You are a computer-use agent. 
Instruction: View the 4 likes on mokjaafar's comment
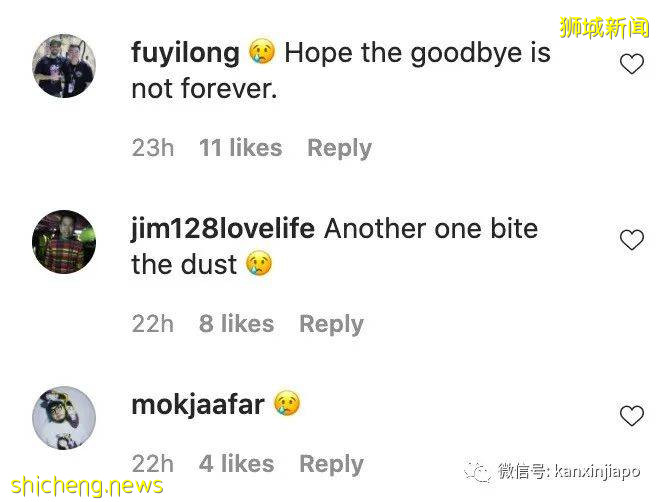click(x=236, y=464)
